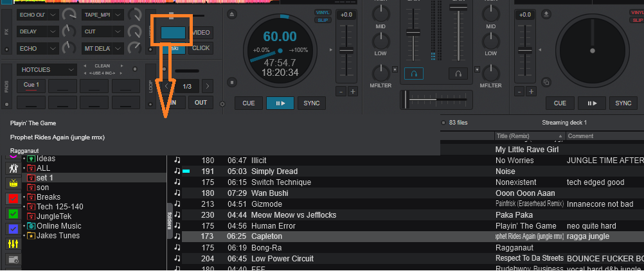The image size is (644, 271).
Task: Click the green checkmark filter icon
Action: click(12, 214)
